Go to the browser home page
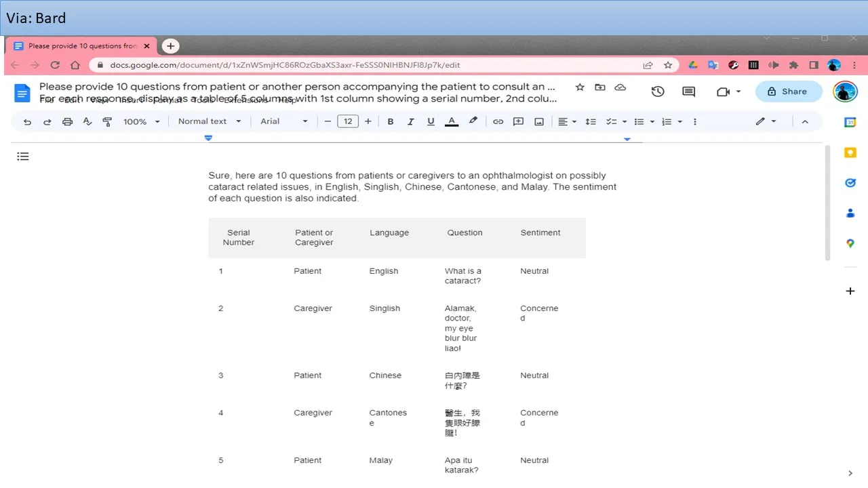 pyautogui.click(x=75, y=65)
